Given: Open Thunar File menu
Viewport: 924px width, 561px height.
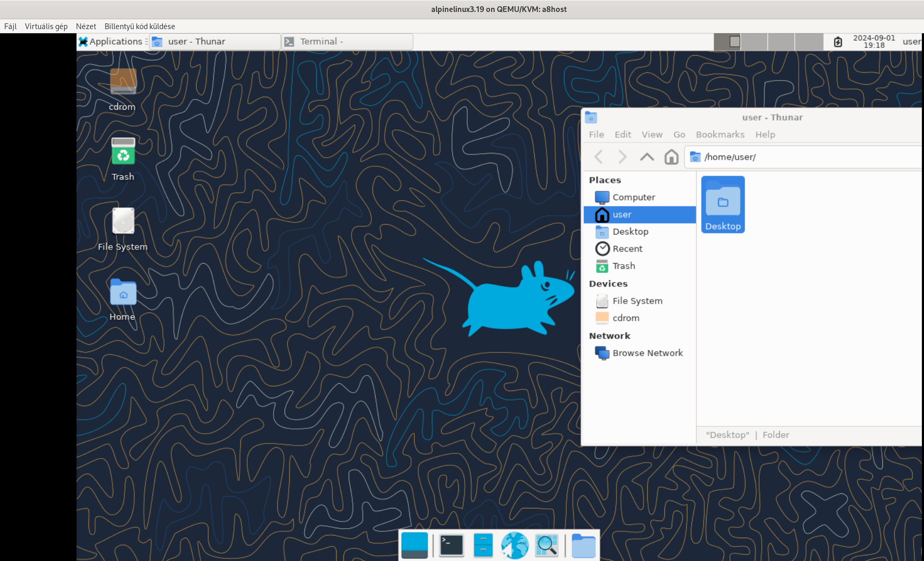Looking at the screenshot, I should click(x=596, y=134).
